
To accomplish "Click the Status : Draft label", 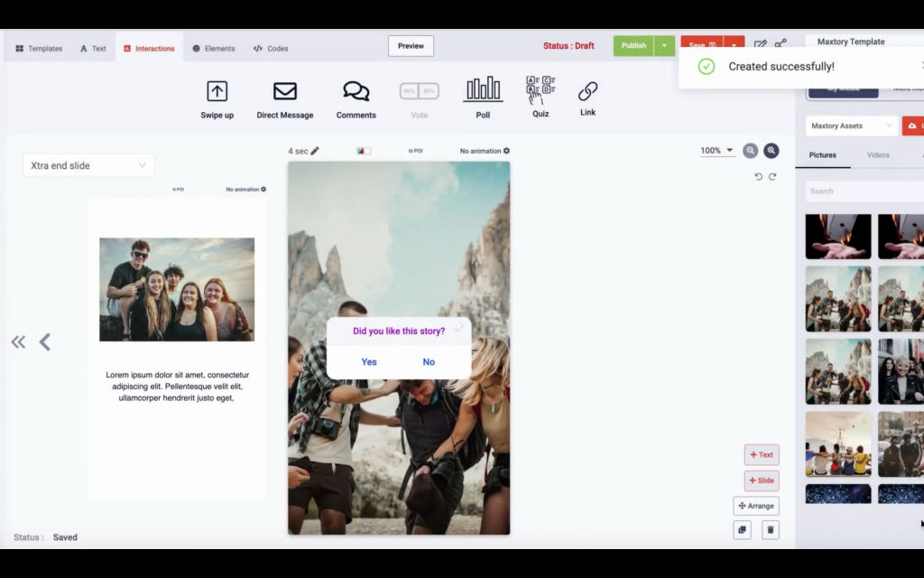I will (x=568, y=46).
